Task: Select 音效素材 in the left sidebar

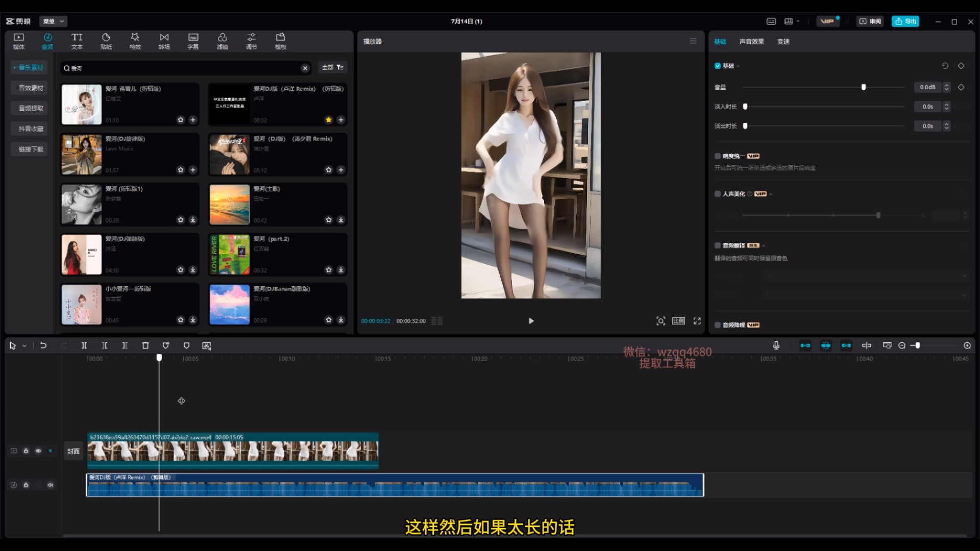Action: click(x=31, y=88)
